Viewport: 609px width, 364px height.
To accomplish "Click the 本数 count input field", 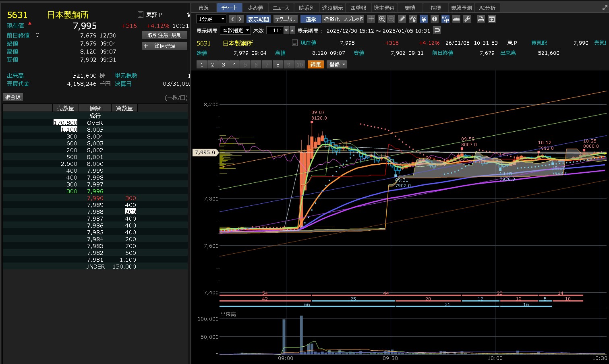I will tap(275, 30).
